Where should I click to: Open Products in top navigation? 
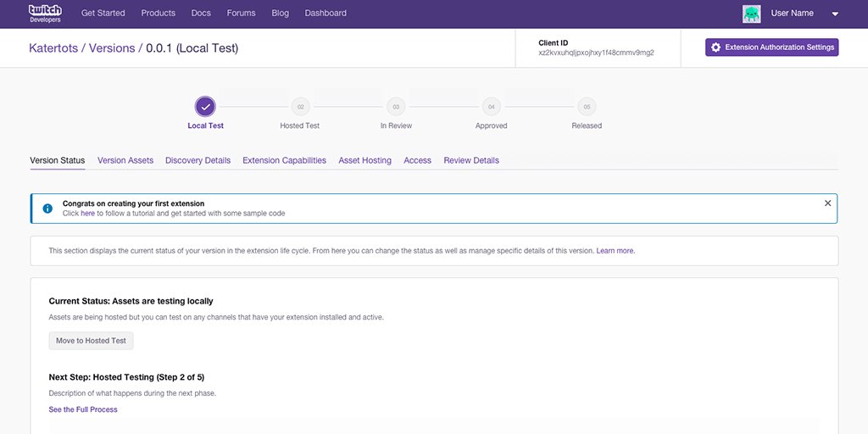[x=159, y=13]
